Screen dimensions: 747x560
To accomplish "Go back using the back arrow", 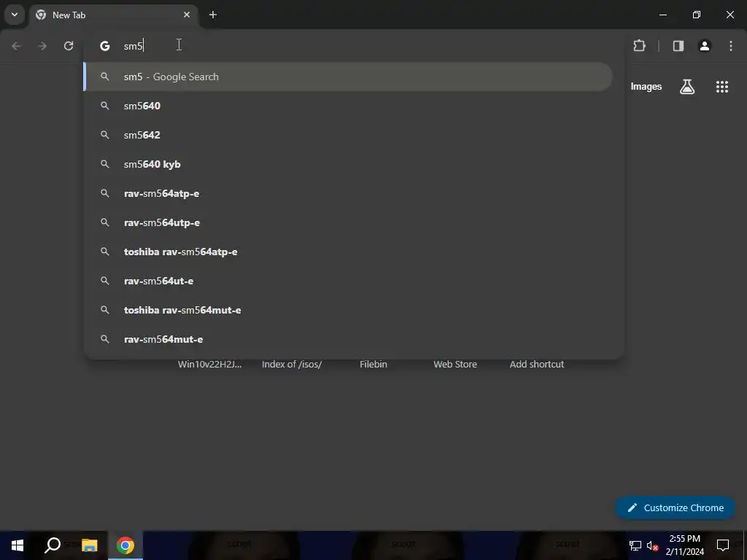I will click(16, 46).
